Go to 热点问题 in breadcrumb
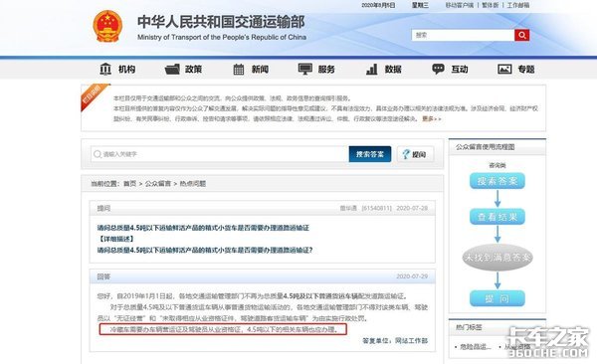Image resolution: width=597 pixels, height=364 pixels. pos(193,184)
